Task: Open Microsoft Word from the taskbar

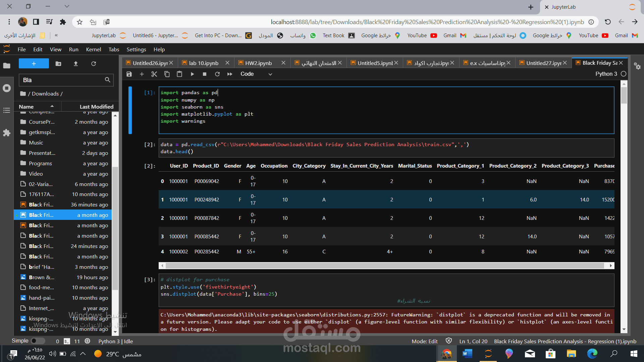Action: click(467, 354)
